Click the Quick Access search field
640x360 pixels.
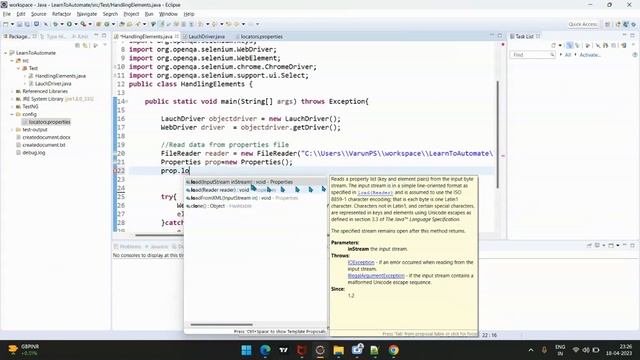(x=582, y=24)
